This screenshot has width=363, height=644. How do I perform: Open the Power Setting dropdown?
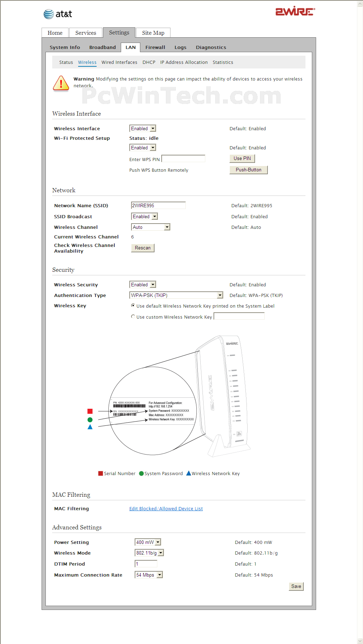click(x=148, y=542)
